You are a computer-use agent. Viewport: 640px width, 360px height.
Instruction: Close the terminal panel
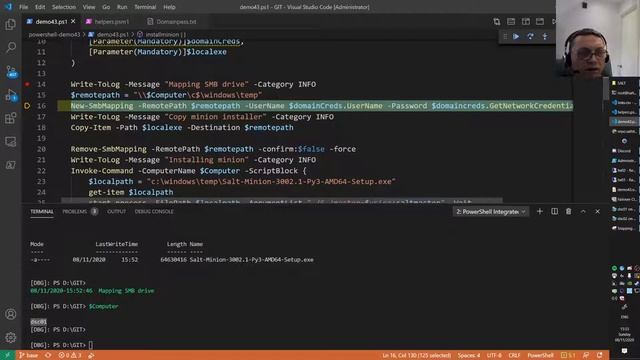[x=598, y=211]
